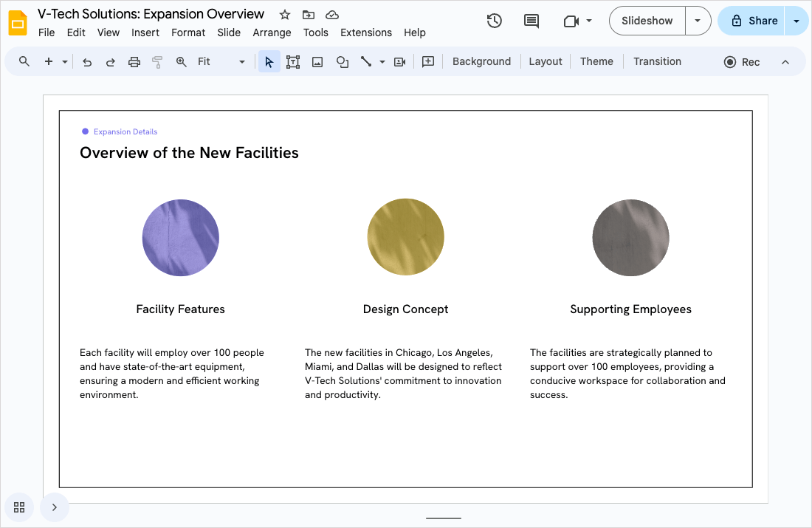Viewport: 812px width, 528px height.
Task: Select the Line tool
Action: coord(366,61)
